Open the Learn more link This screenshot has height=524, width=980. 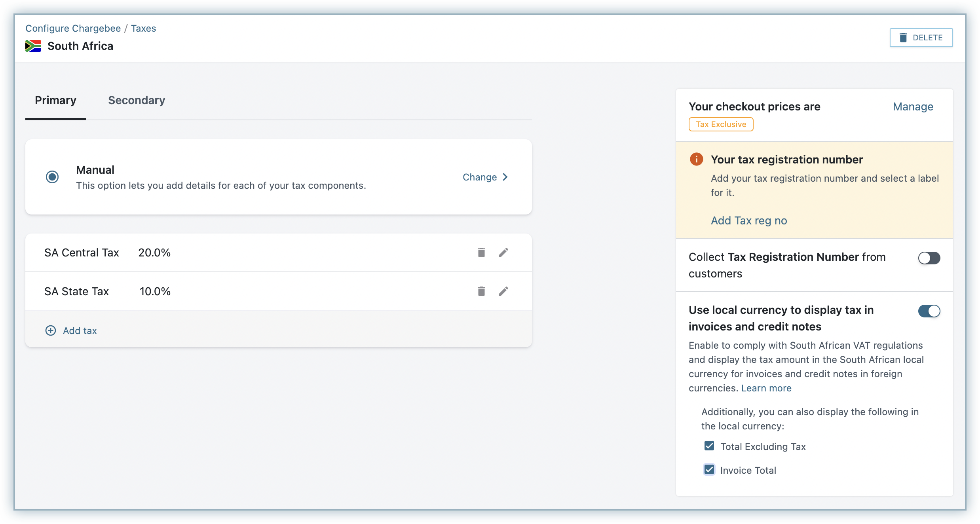766,388
